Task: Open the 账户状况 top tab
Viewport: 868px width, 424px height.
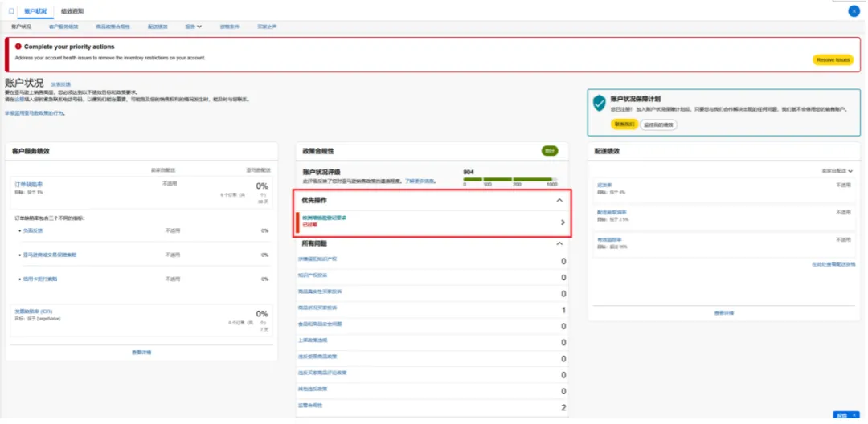Action: [35, 11]
